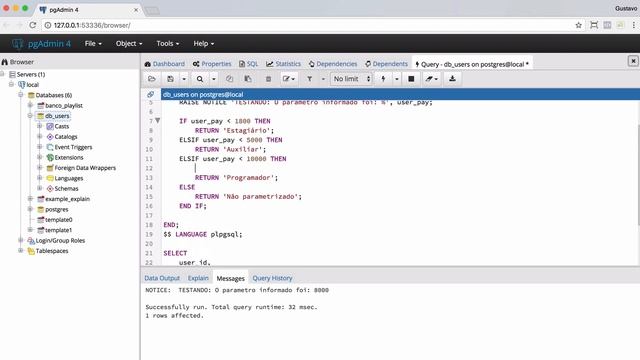This screenshot has height=360, width=640.
Task: Save the query file
Action: tap(171, 79)
